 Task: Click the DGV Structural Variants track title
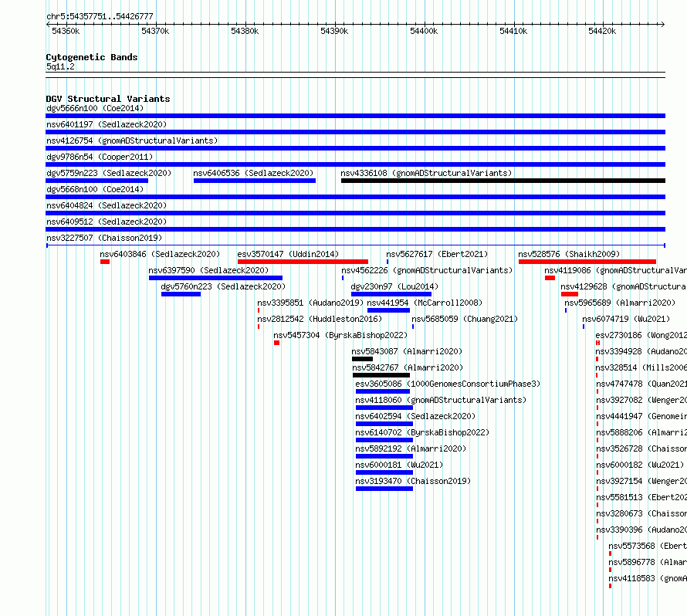click(108, 99)
